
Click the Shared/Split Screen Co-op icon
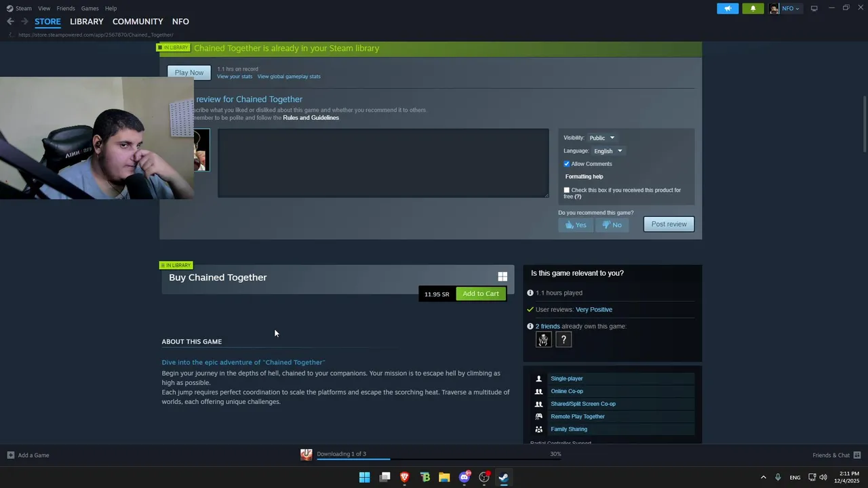click(539, 404)
